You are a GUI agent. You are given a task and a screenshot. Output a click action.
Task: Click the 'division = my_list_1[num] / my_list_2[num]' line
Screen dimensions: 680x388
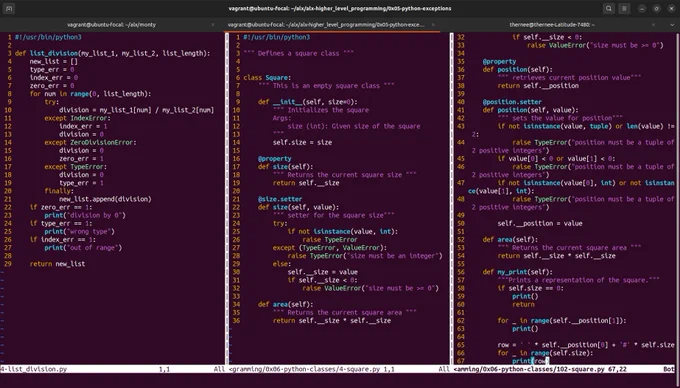pos(137,110)
